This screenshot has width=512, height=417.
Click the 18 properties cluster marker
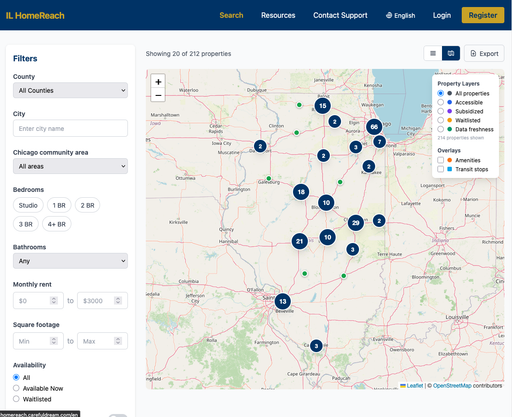coord(301,192)
